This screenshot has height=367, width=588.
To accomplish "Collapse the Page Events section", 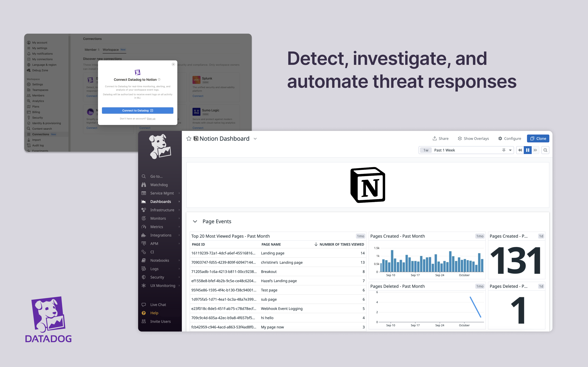I will point(195,221).
